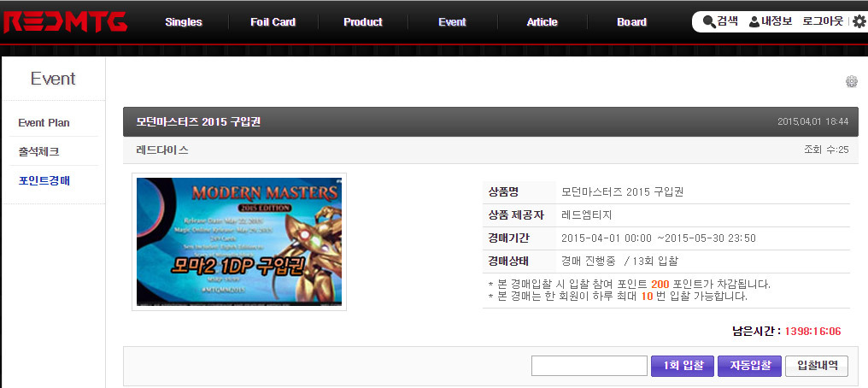Screen dimensions: 868x388
Task: Click the auction period 2015-04-01 00:00 ~2015-05-30 23:50
Action: point(658,238)
